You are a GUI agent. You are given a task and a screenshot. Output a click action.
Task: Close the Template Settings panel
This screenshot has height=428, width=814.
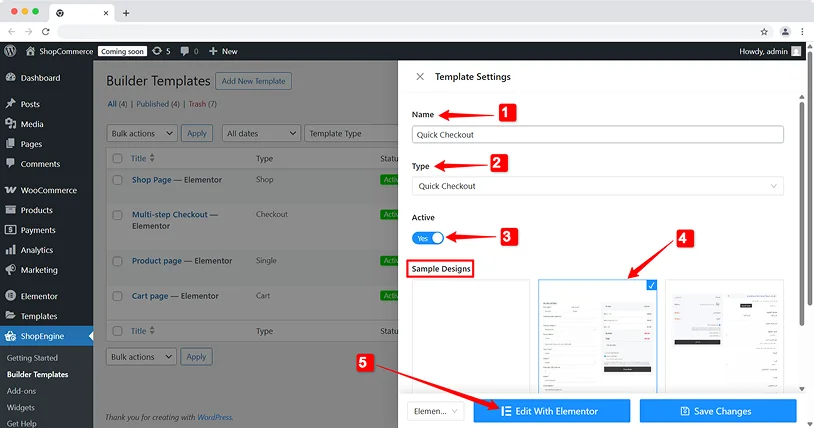pos(420,77)
